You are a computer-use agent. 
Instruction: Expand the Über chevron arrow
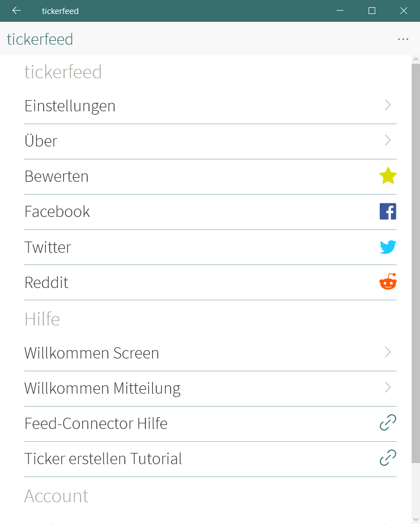[x=388, y=140]
